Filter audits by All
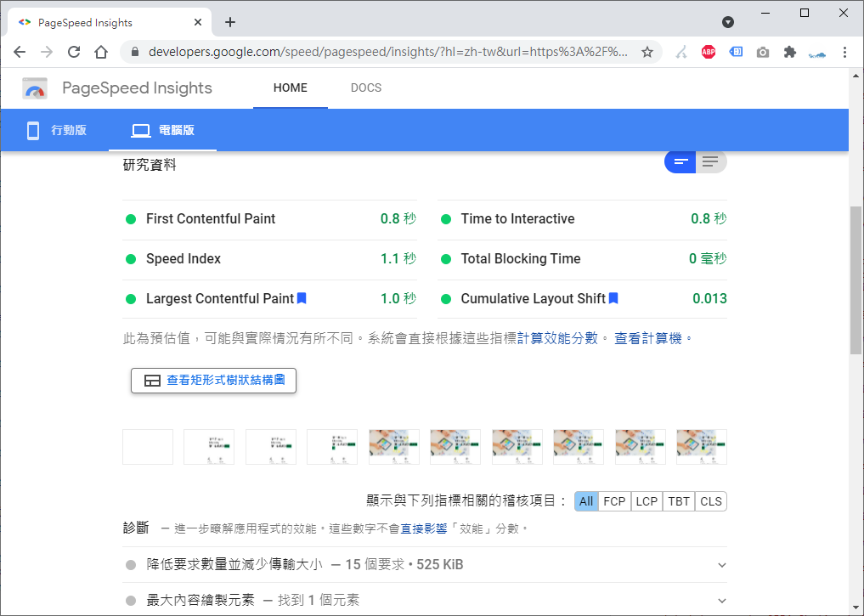Viewport: 864px width, 616px height. click(x=586, y=501)
